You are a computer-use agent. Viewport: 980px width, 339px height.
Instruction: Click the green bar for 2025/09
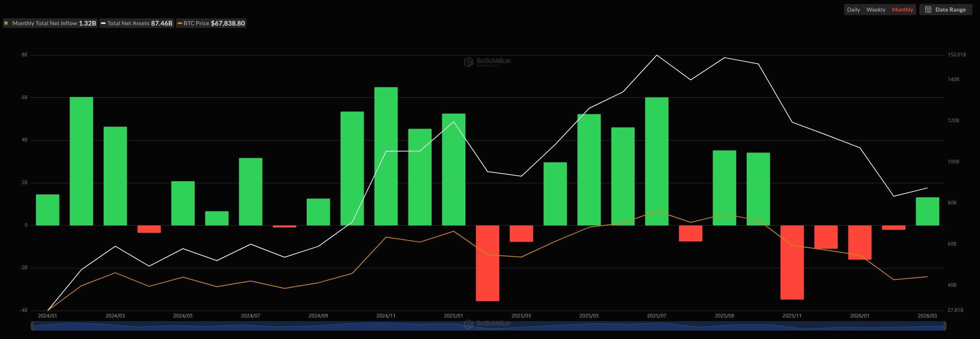tap(724, 188)
